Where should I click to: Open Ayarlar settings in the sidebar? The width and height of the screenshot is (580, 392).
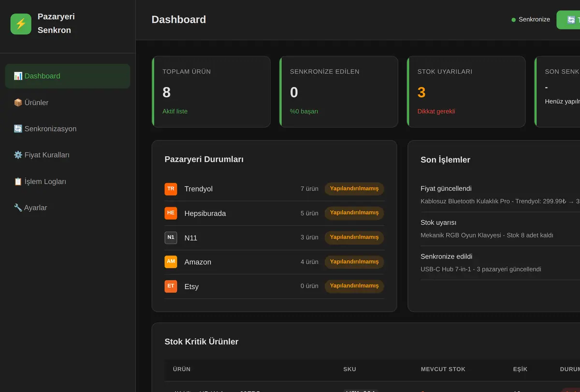pos(68,207)
